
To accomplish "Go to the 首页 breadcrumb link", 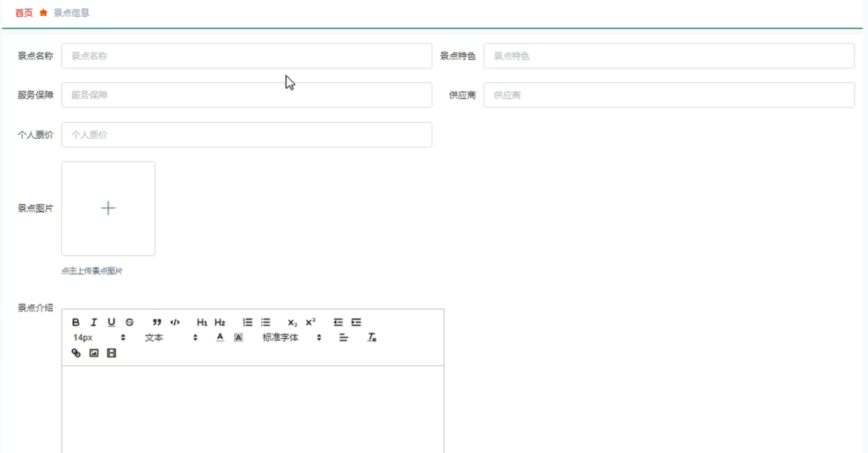I will (24, 13).
